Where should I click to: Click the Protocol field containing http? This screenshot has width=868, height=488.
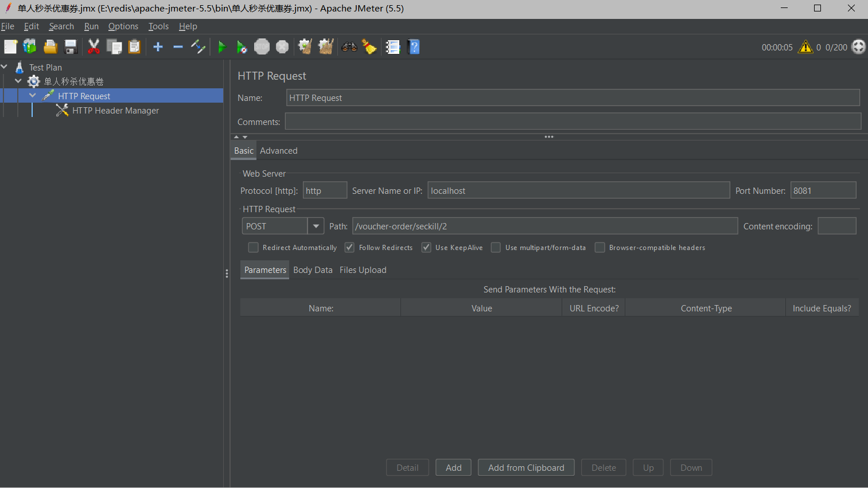[x=325, y=190]
